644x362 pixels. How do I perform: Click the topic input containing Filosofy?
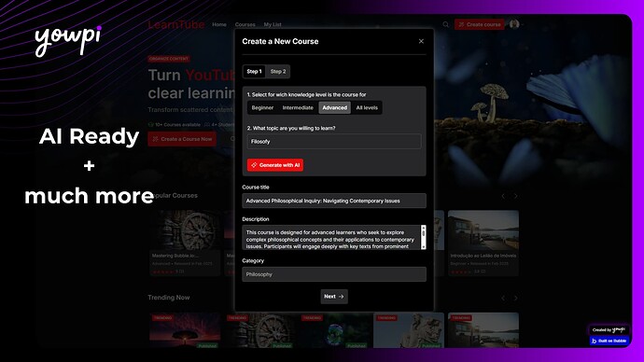point(334,141)
